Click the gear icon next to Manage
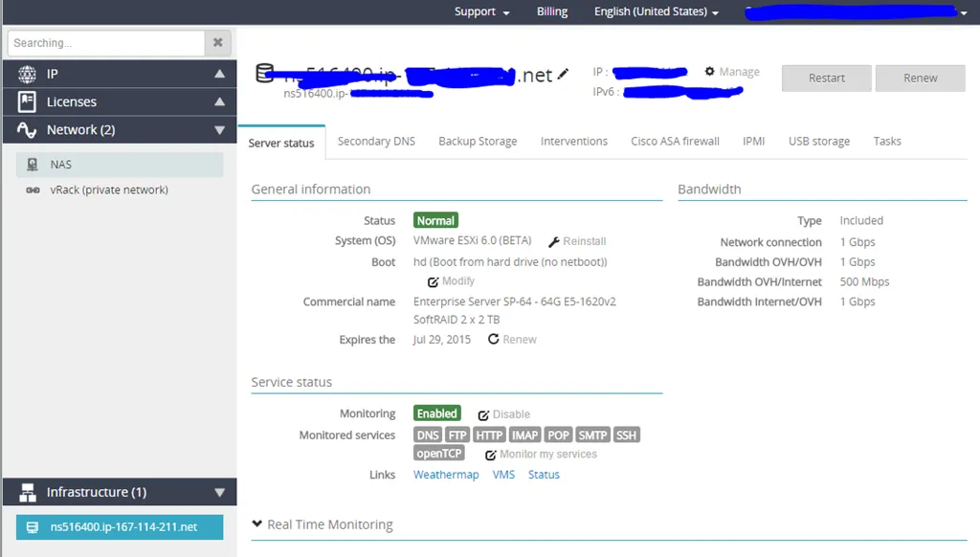980x557 pixels. (x=709, y=72)
